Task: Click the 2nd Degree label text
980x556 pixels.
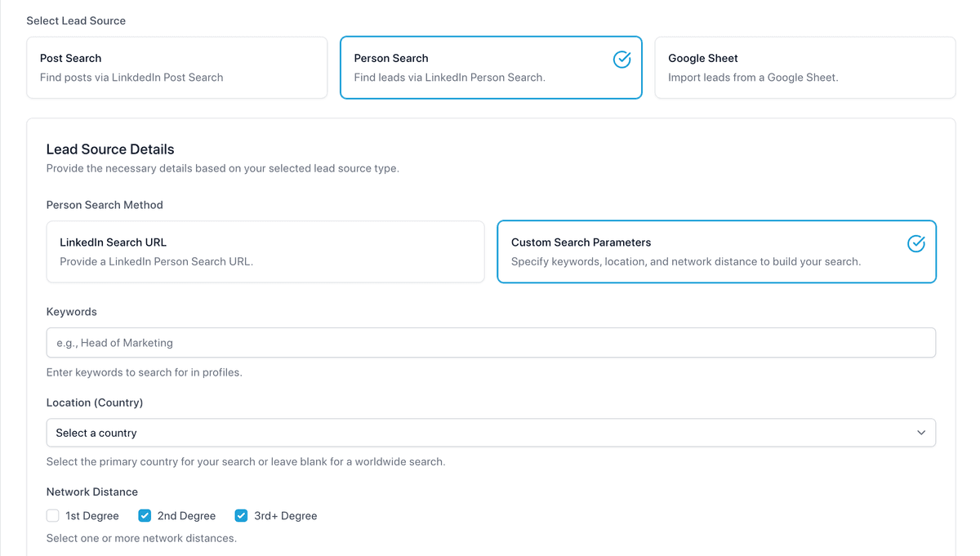Action: coord(186,516)
